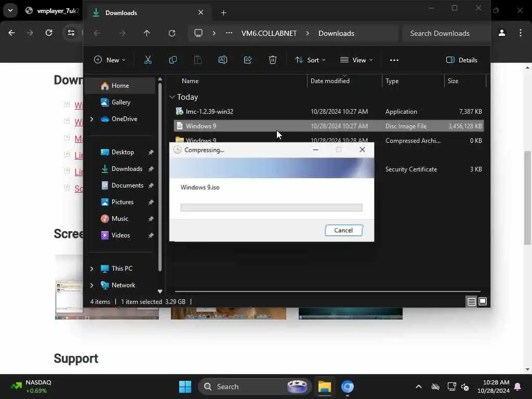The image size is (532, 399).
Task: Click the Cut scissors icon in Explorer toolbar
Action: (148, 60)
